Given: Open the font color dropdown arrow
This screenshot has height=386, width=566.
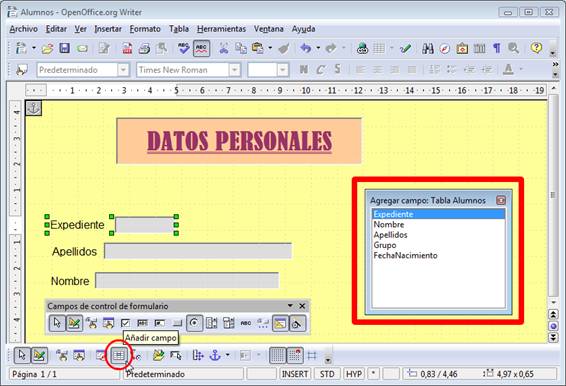Looking at the screenshot, I should point(521,69).
